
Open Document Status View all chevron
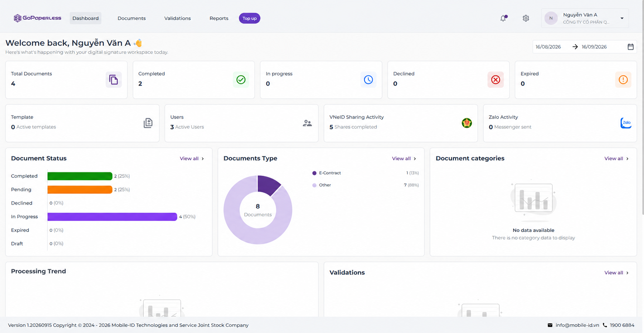[203, 159]
